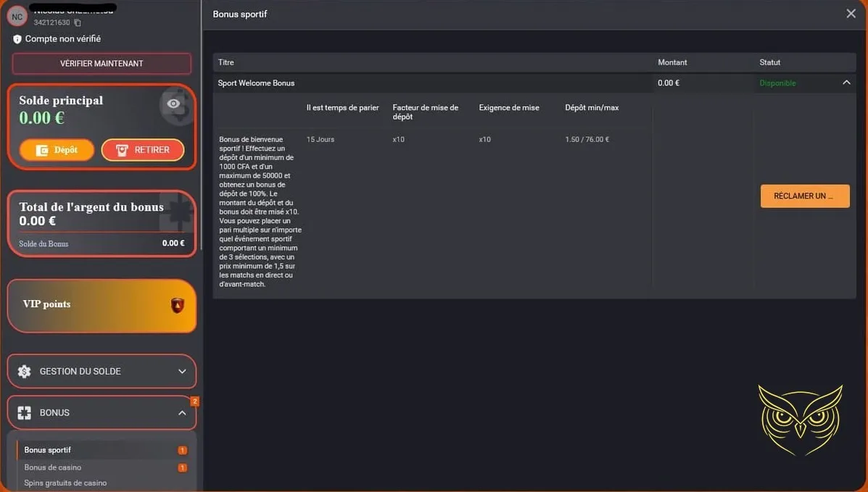Open Bonus de casino menu item

[53, 467]
